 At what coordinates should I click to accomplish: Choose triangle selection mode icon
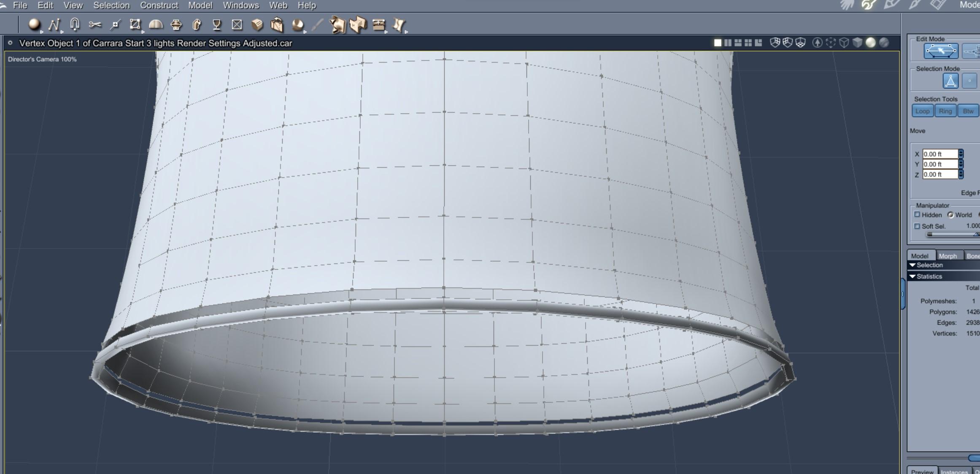(950, 81)
